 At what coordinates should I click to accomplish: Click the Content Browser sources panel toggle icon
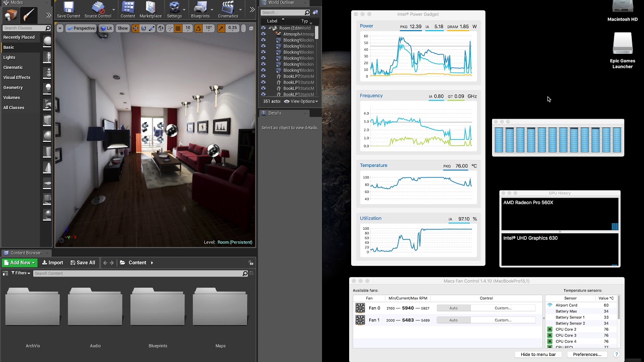pyautogui.click(x=6, y=273)
